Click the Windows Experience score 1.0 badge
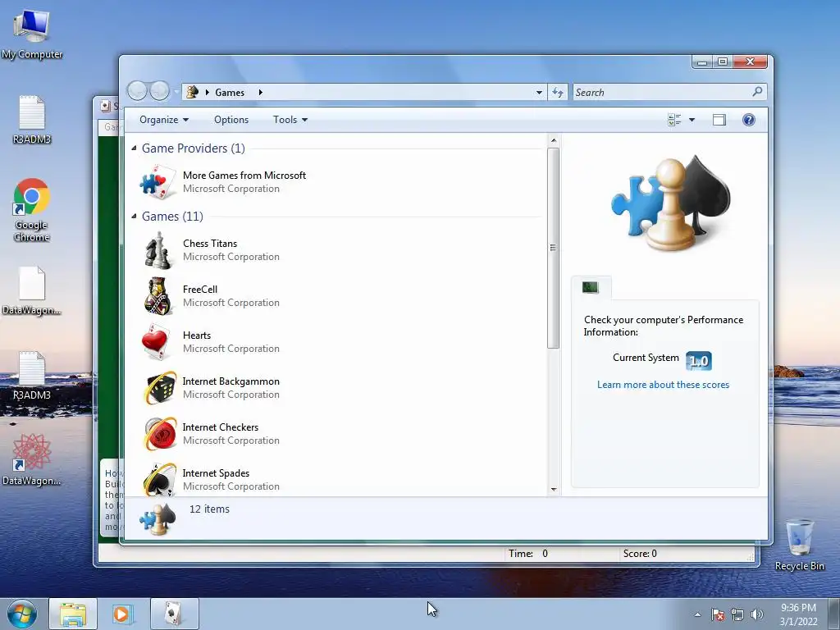840x630 pixels. [699, 361]
